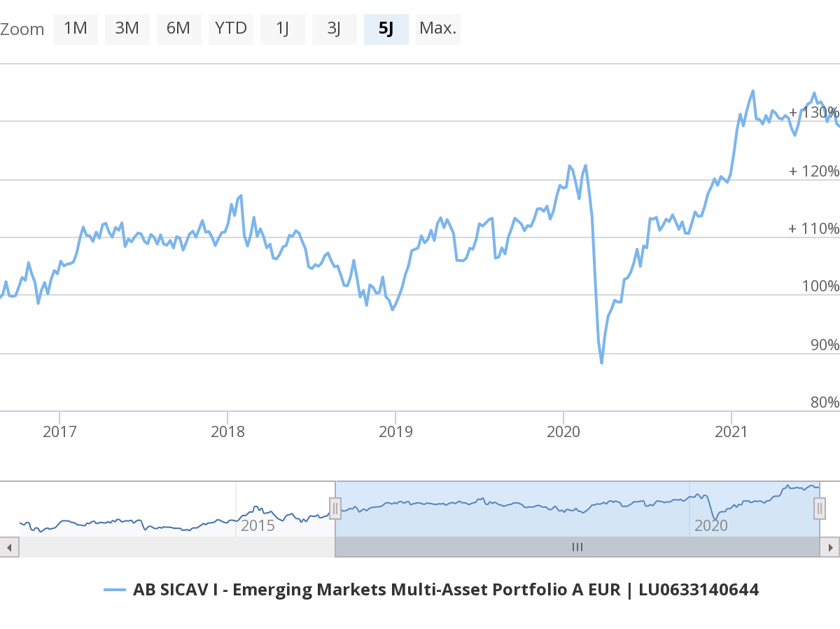Click the navigator scroll left arrow
Image resolution: width=840 pixels, height=629 pixels.
(x=9, y=547)
